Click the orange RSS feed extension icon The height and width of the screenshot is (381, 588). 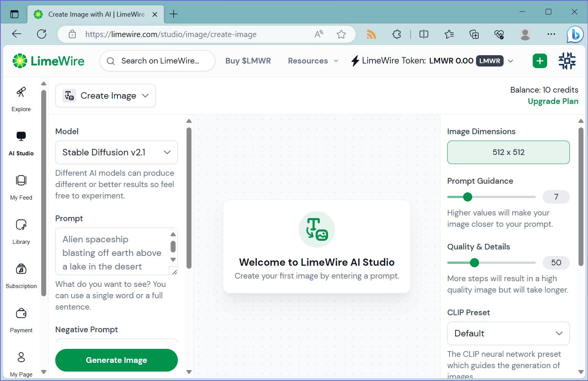click(372, 34)
